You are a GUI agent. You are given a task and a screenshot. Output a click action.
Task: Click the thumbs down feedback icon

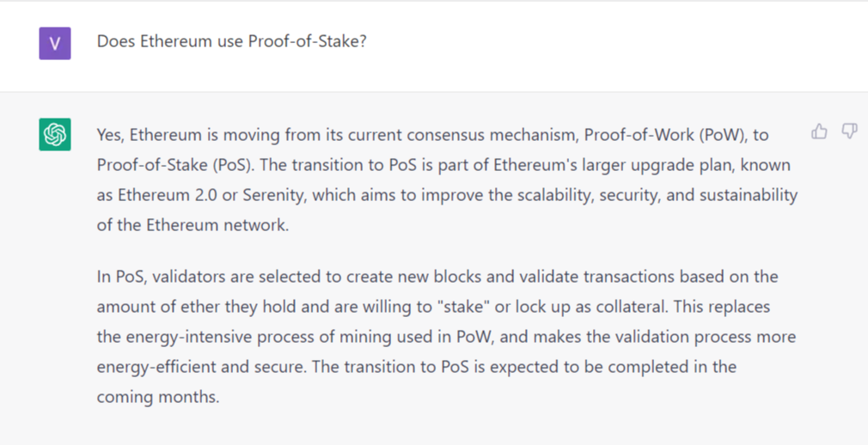click(849, 131)
